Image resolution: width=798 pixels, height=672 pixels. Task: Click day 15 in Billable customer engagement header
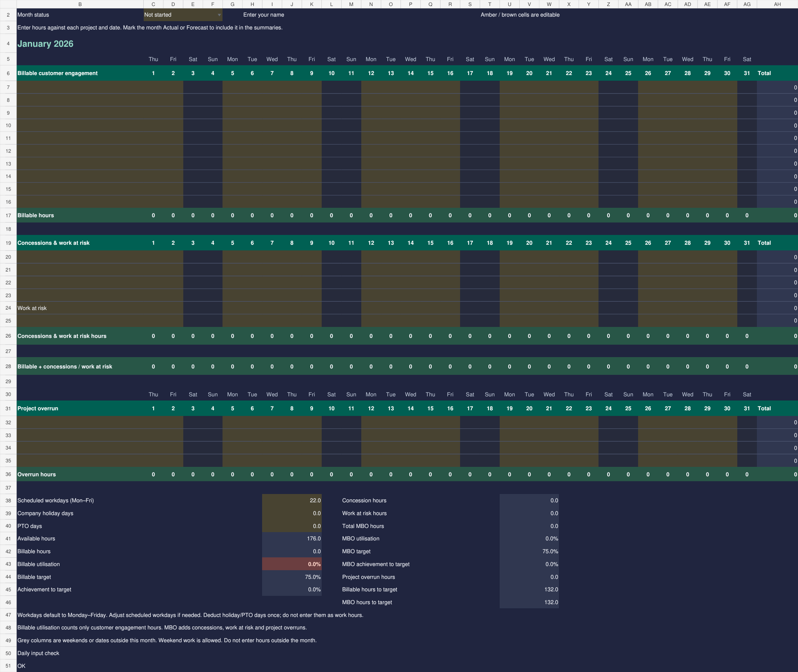430,73
